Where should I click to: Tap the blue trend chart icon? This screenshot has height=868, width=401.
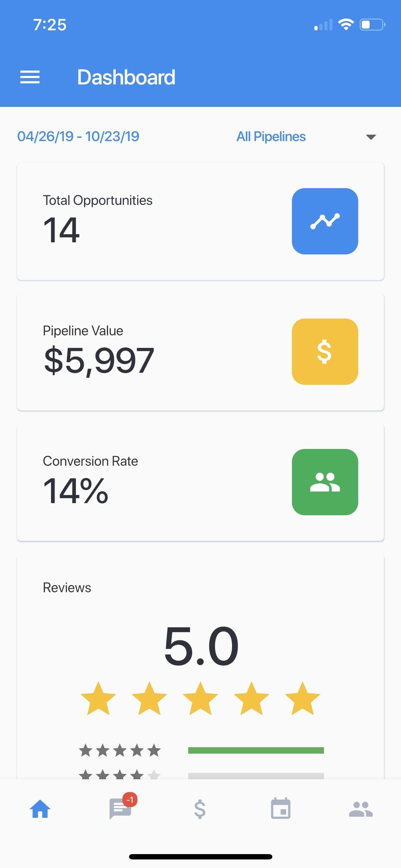325,221
